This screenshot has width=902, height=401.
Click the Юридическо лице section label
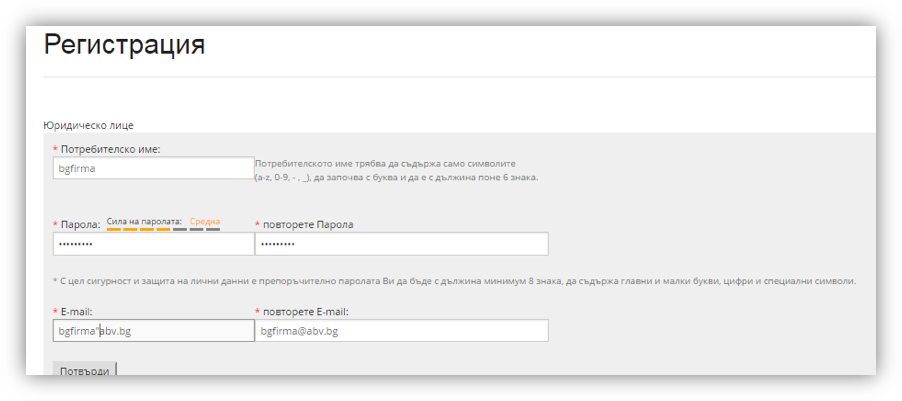[x=89, y=125]
